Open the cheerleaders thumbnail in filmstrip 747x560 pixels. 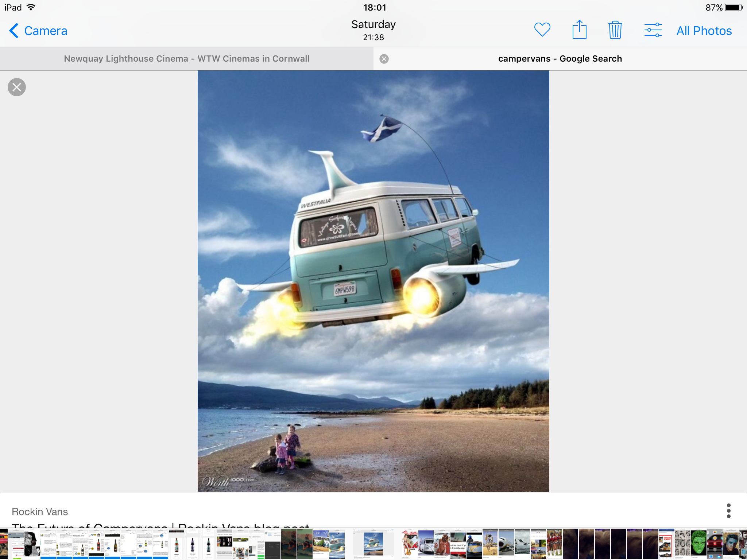pyautogui.click(x=554, y=544)
